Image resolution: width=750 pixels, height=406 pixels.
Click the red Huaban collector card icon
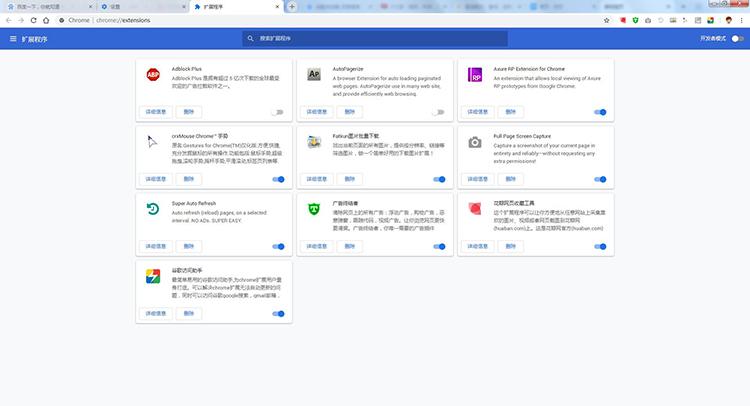point(475,209)
